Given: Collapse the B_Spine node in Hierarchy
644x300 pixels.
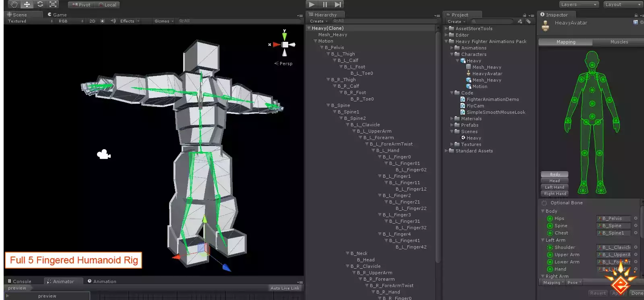Looking at the screenshot, I should coord(328,105).
